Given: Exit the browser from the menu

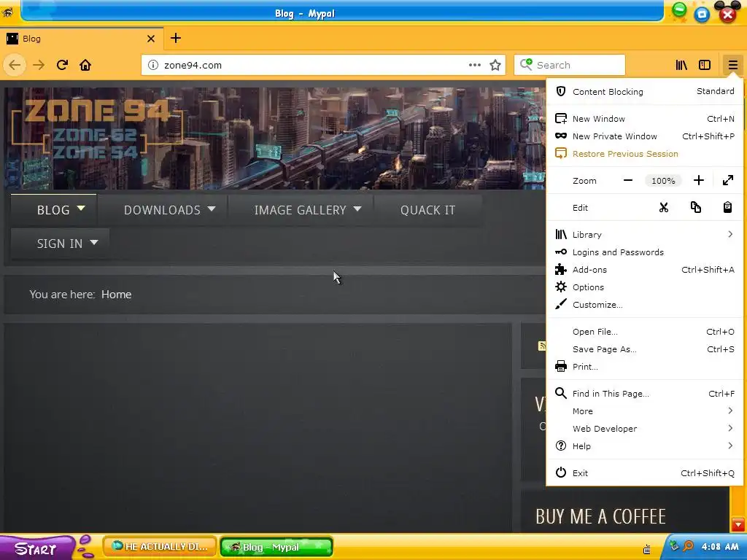Looking at the screenshot, I should (645, 472).
